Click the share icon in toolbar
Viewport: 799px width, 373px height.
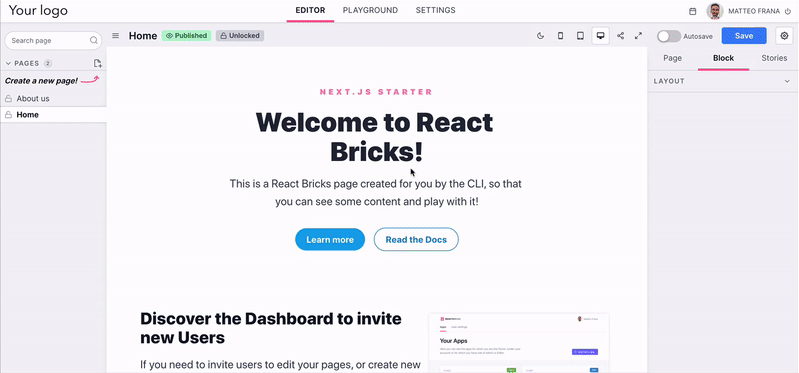pos(620,36)
